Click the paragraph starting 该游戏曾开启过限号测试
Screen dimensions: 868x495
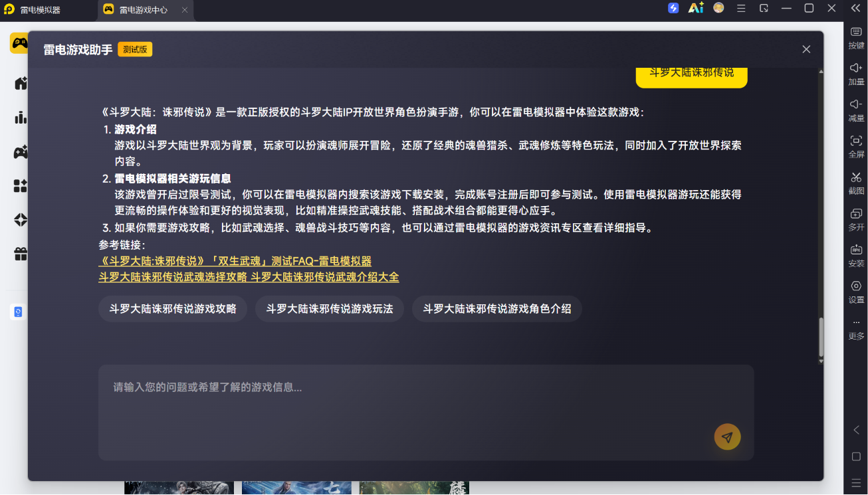(x=428, y=203)
